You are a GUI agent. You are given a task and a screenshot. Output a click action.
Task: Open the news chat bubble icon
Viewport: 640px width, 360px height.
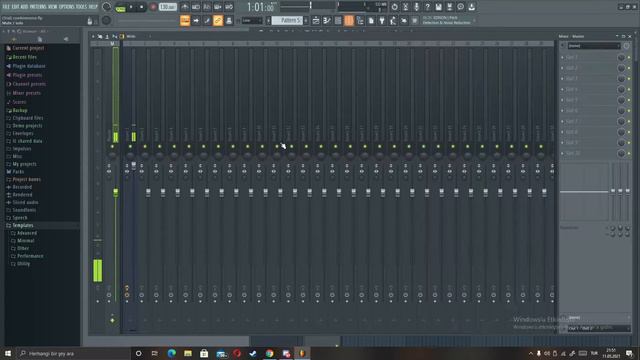tap(460, 7)
